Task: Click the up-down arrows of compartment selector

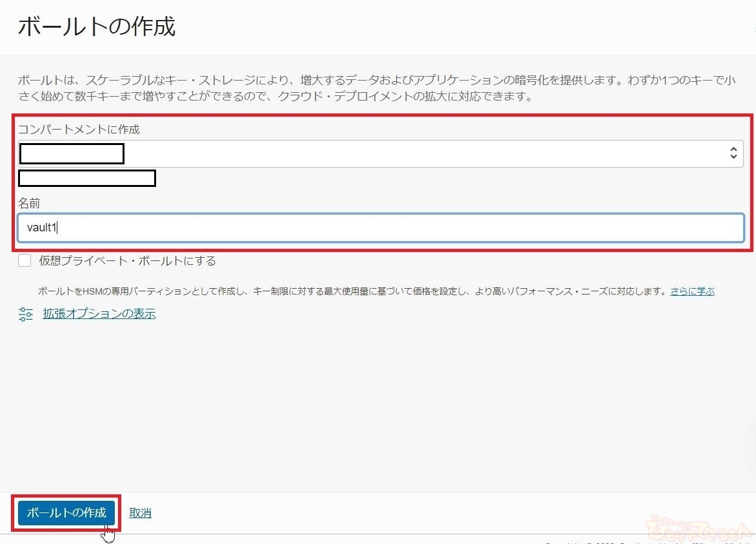Action: [733, 153]
